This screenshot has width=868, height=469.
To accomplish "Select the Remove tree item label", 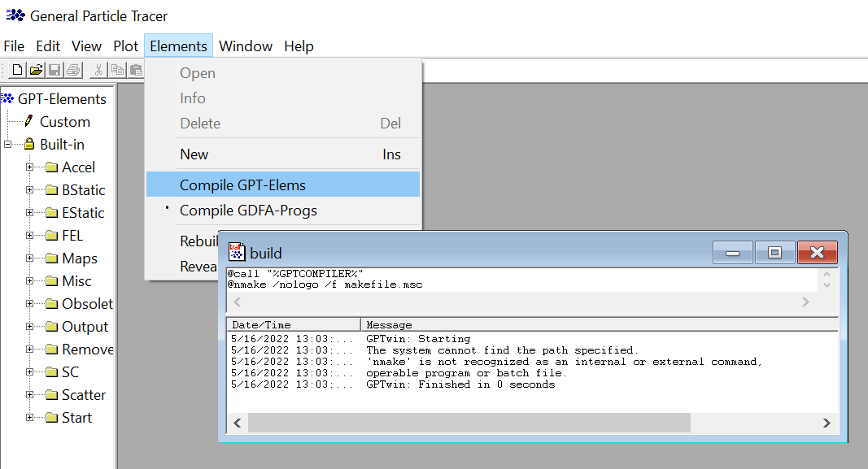I will click(x=88, y=349).
